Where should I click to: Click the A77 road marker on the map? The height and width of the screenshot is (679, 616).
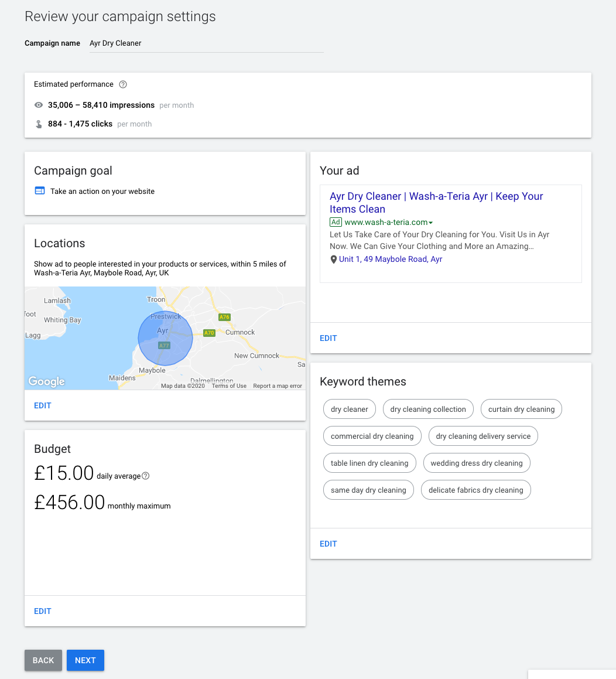[x=164, y=346]
